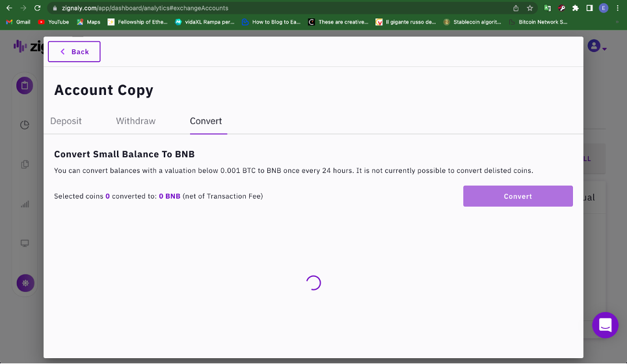Open Chrome three-dot menu
This screenshot has width=627, height=364.
click(617, 8)
